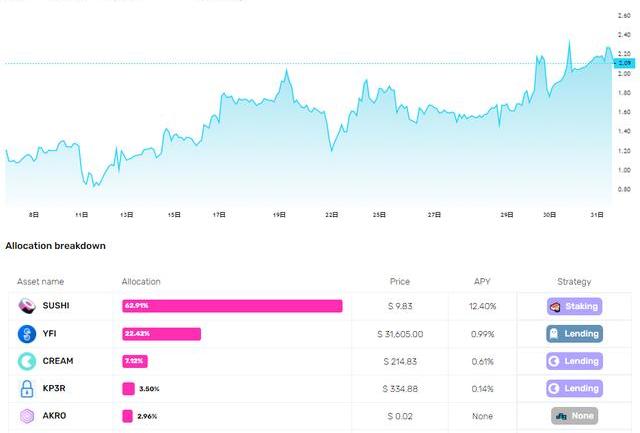Click the YFI token icon
The width and height of the screenshot is (640, 433).
click(27, 333)
